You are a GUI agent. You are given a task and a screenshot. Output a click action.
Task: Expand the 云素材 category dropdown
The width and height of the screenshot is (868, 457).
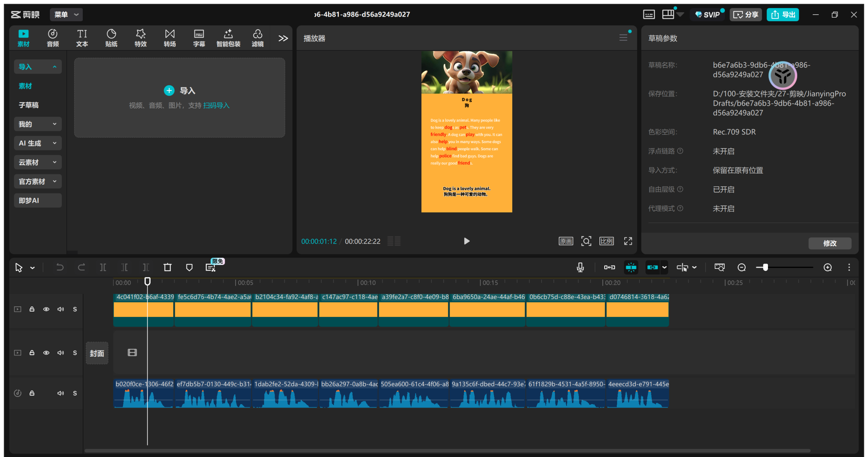point(38,162)
